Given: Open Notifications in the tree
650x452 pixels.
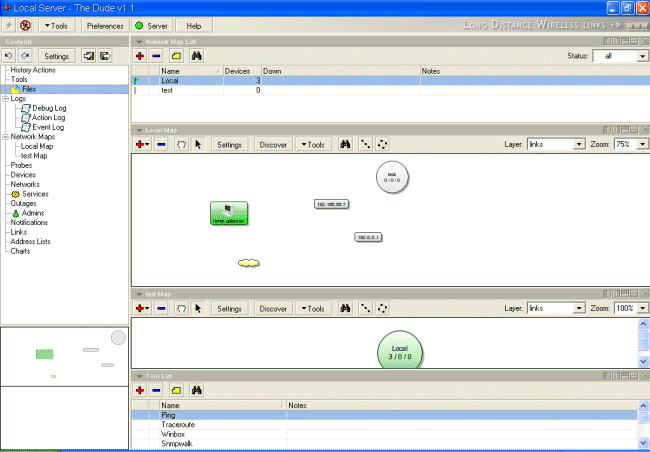Looking at the screenshot, I should 29,222.
